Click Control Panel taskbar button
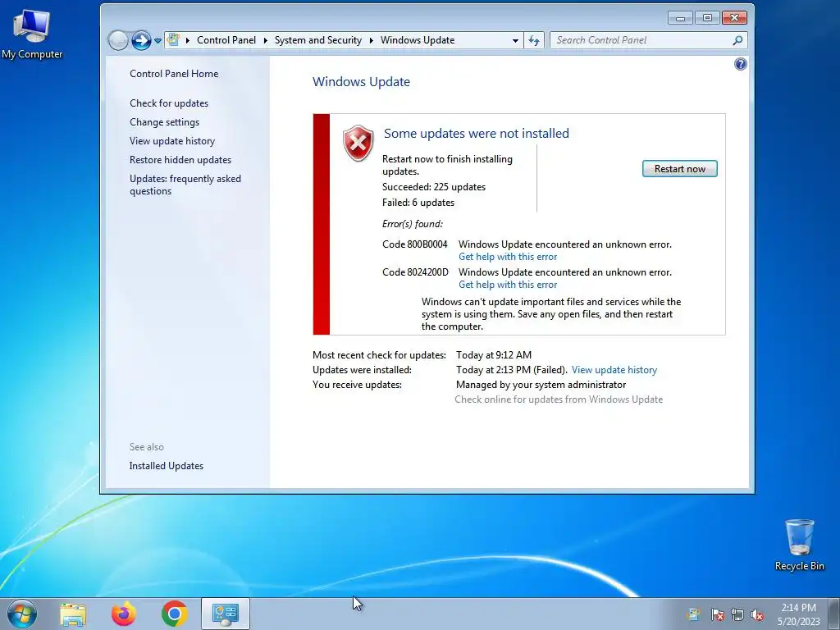 tap(225, 614)
